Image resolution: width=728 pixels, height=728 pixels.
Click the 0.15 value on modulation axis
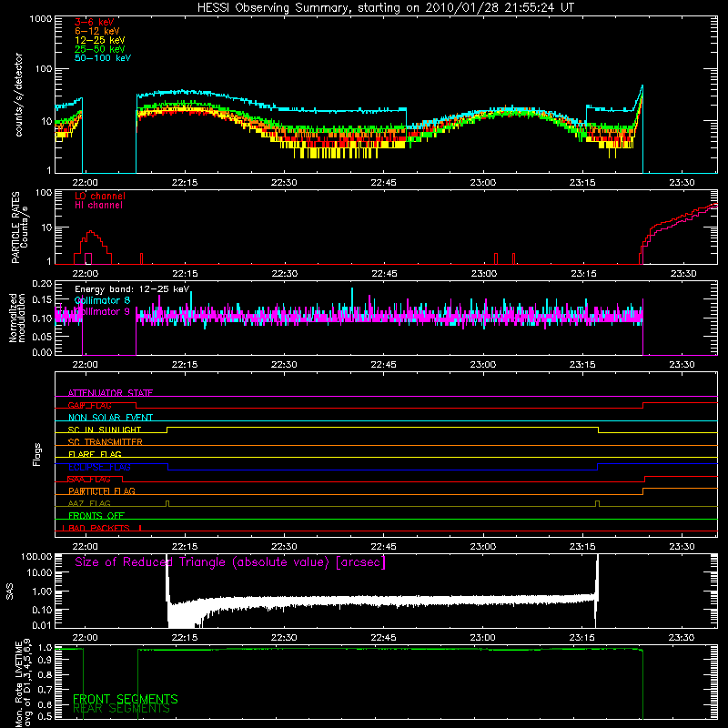[42, 300]
